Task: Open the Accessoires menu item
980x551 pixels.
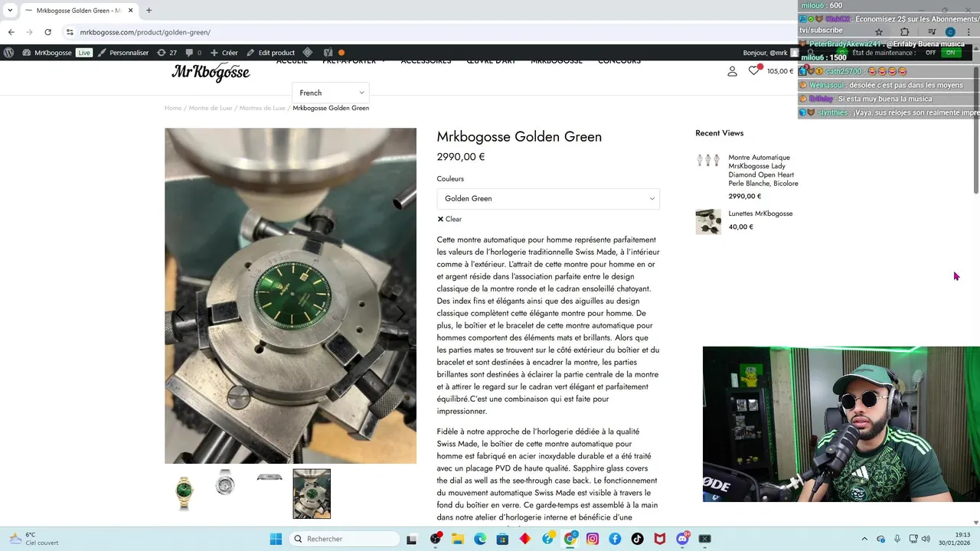Action: (x=426, y=61)
